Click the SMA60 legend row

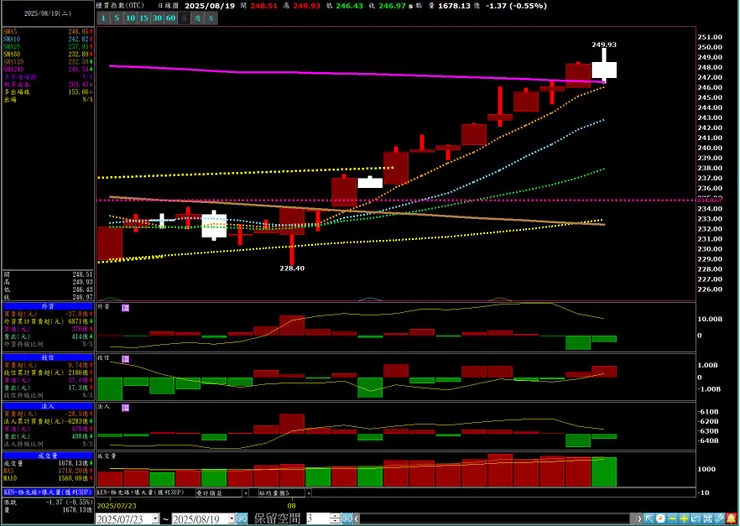click(x=48, y=54)
